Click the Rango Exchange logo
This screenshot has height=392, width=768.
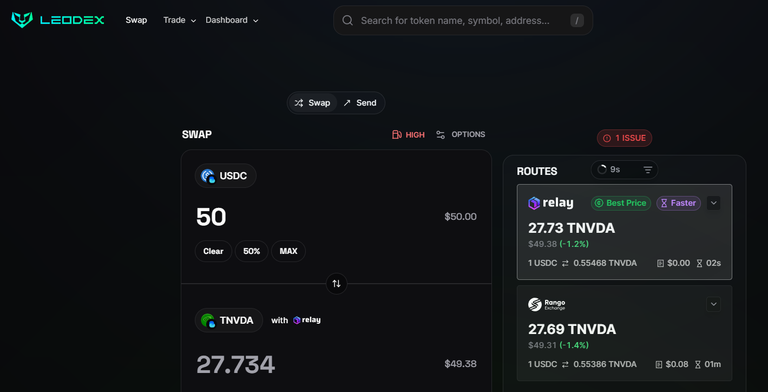(x=547, y=304)
